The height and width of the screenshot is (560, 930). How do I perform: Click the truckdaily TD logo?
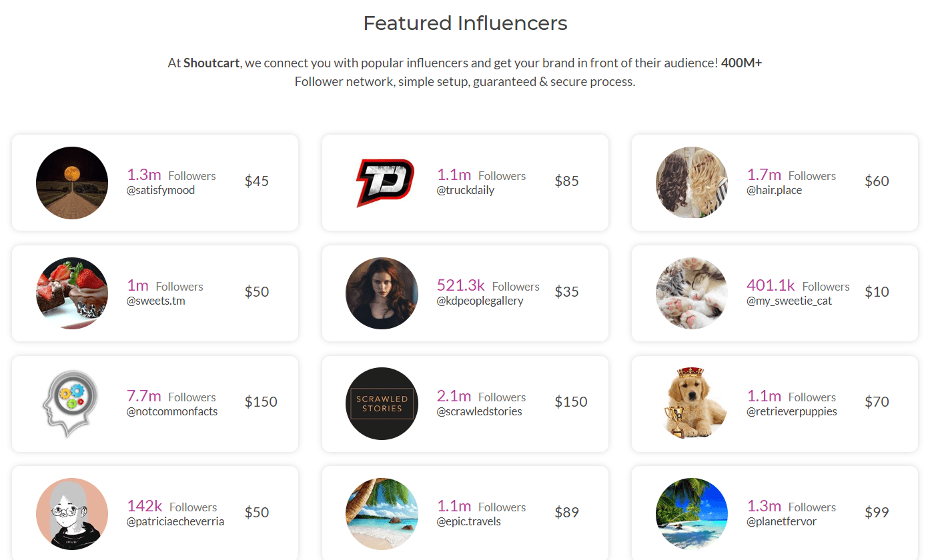pyautogui.click(x=385, y=183)
